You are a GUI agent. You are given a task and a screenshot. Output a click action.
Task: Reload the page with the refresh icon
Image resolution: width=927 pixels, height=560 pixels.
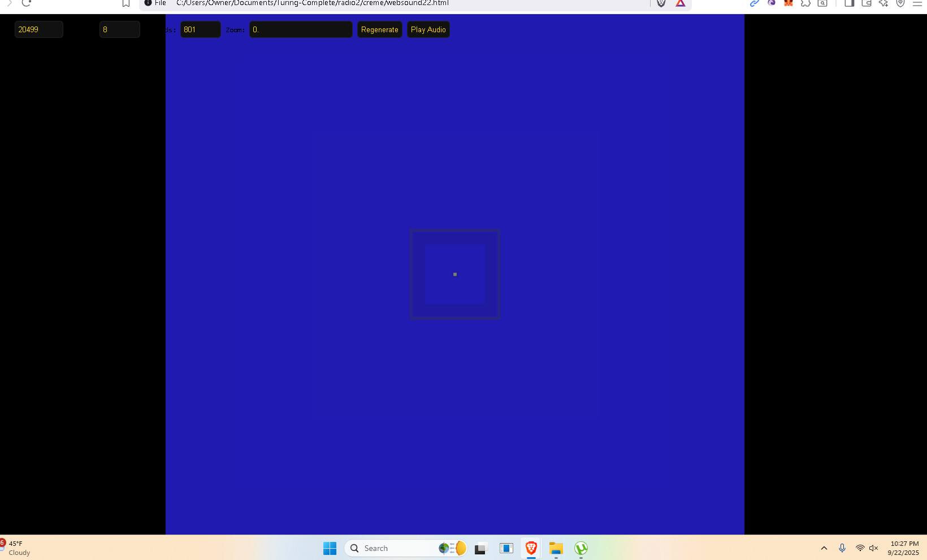[x=26, y=3]
